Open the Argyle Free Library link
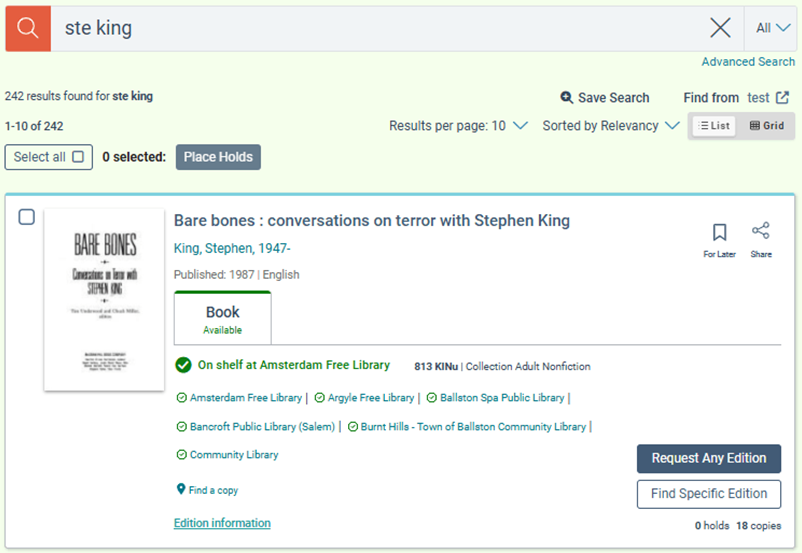The width and height of the screenshot is (802, 553). click(371, 398)
